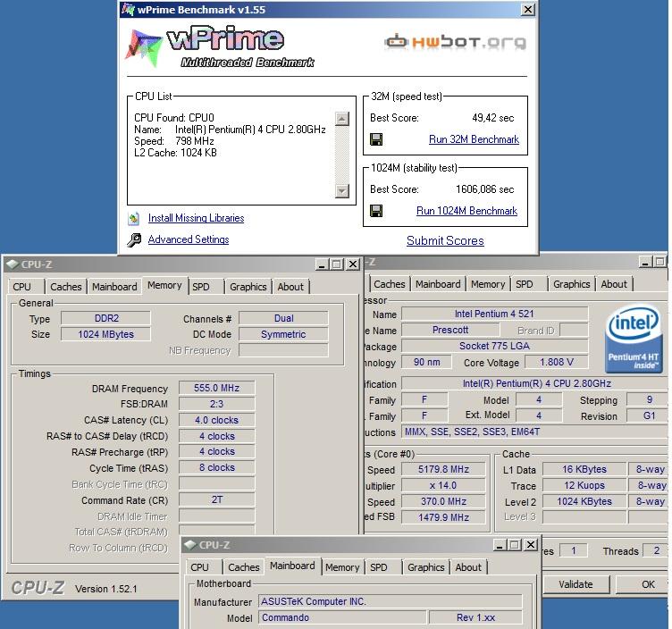Click the Install Missing Libraries icon
This screenshot has width=672, height=629.
(x=134, y=219)
